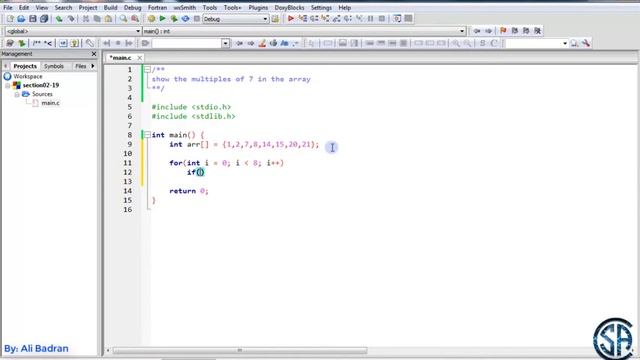
Task: Insert a DoxyBlocks block comment (/**)
Action: (x=37, y=43)
